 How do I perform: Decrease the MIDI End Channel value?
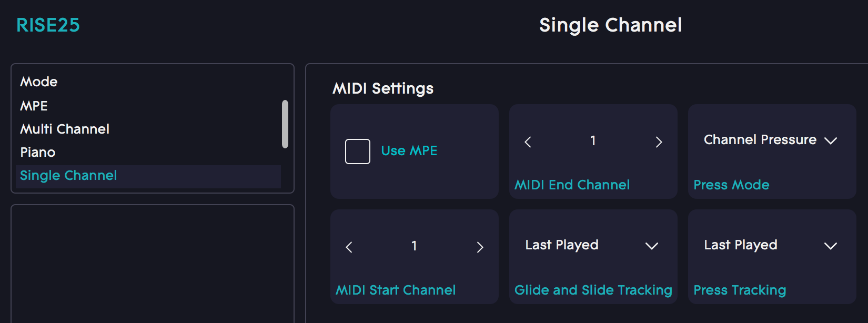click(528, 141)
